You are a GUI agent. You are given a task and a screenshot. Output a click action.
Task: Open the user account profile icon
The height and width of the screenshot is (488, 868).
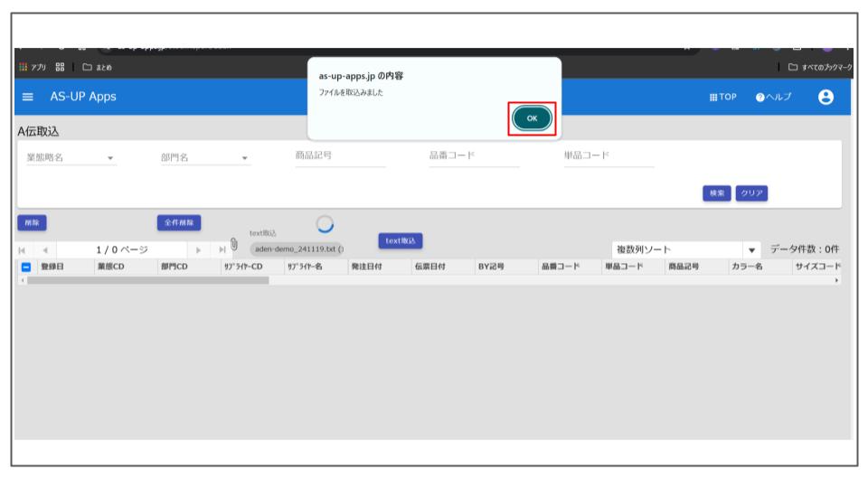[x=825, y=97]
